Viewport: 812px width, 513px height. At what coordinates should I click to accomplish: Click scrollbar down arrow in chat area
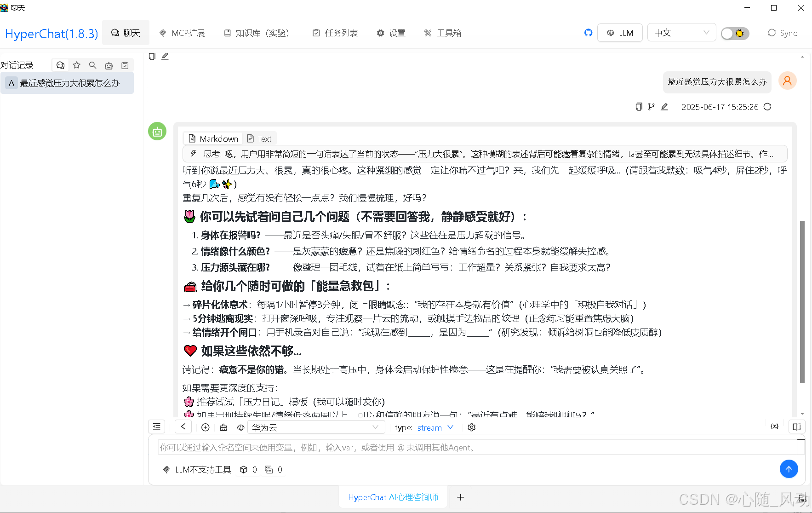(x=802, y=414)
